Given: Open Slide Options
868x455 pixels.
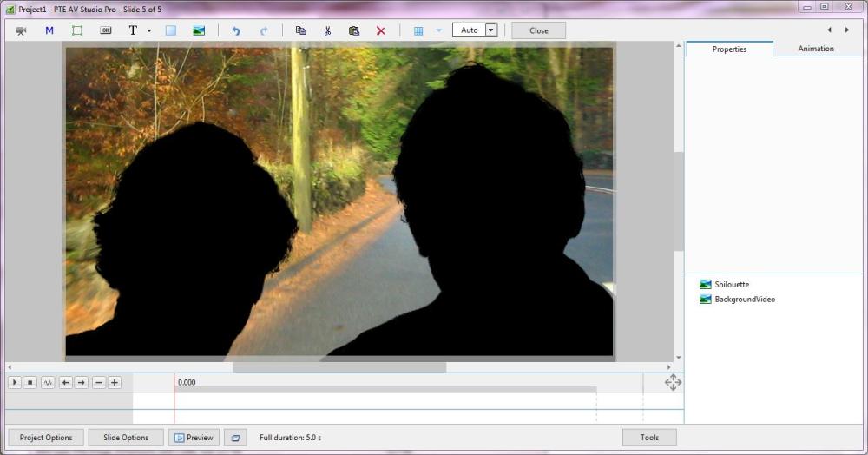Looking at the screenshot, I should (x=126, y=438).
